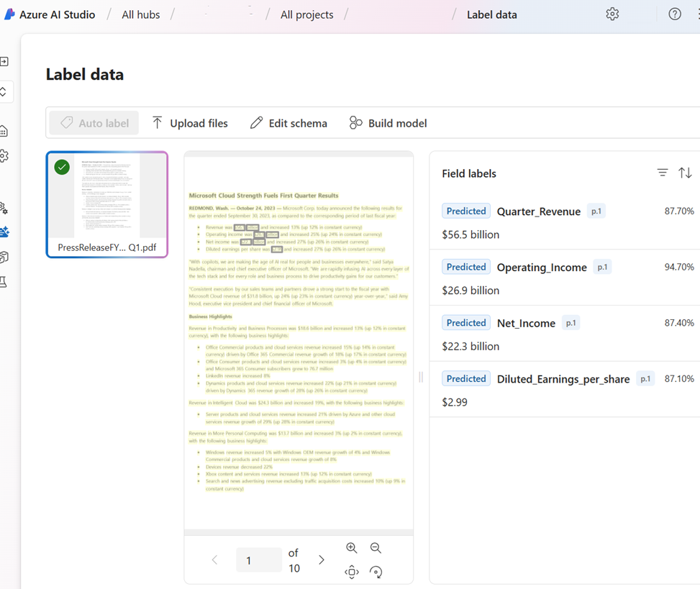700x589 pixels.
Task: Click the sidebar home building icon
Action: click(4, 131)
